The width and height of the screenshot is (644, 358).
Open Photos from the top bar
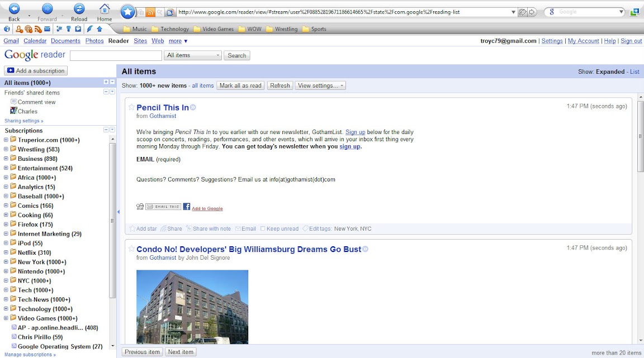pyautogui.click(x=94, y=41)
